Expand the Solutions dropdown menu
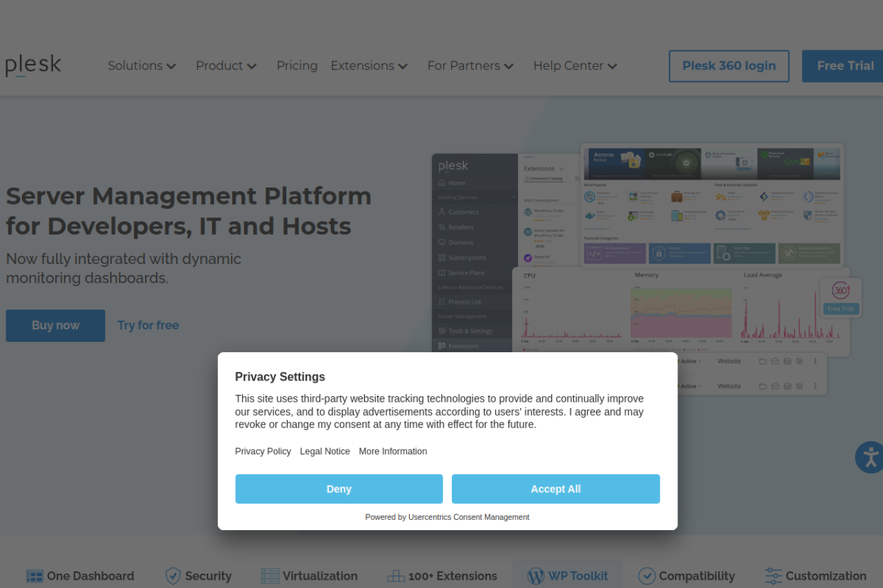Viewport: 883px width, 588px height. coord(141,65)
